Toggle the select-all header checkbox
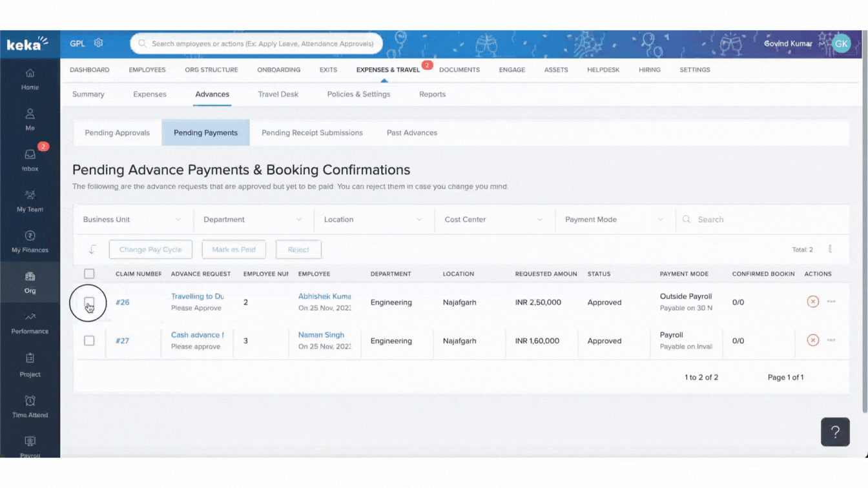Viewport: 868px width, 488px height. (89, 274)
